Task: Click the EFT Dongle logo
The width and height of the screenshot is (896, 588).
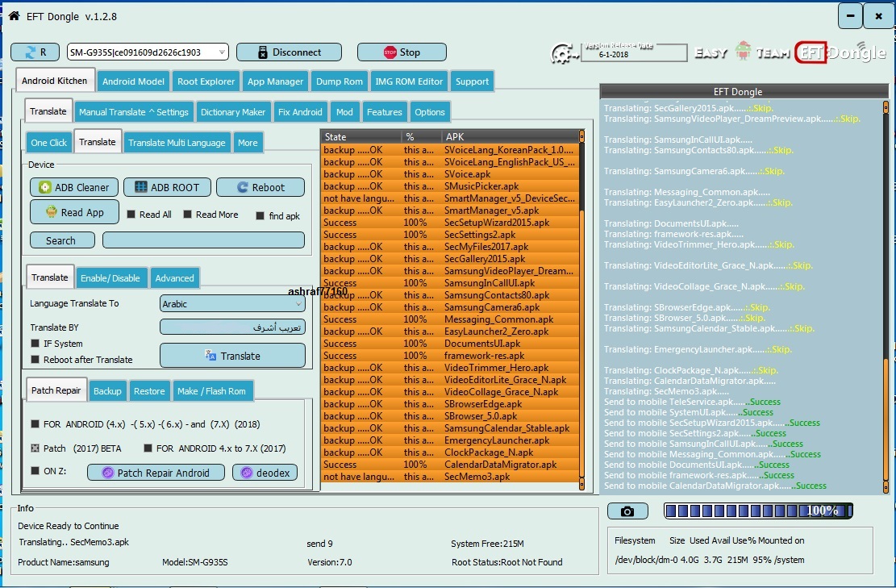Action: (840, 52)
